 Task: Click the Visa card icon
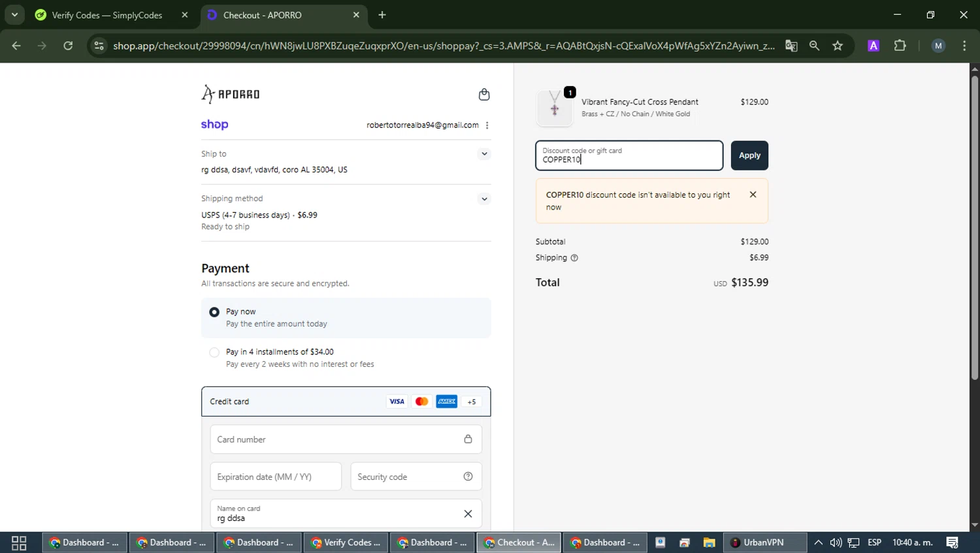(x=397, y=402)
